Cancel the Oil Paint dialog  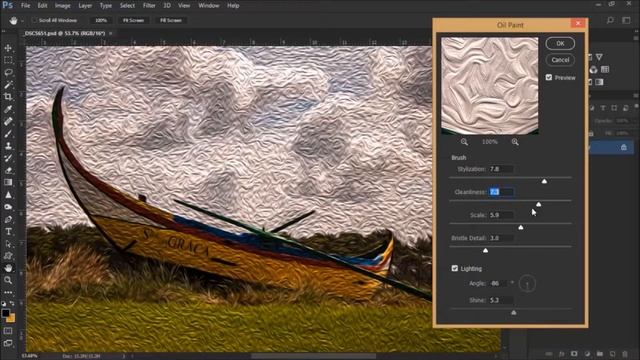[560, 60]
